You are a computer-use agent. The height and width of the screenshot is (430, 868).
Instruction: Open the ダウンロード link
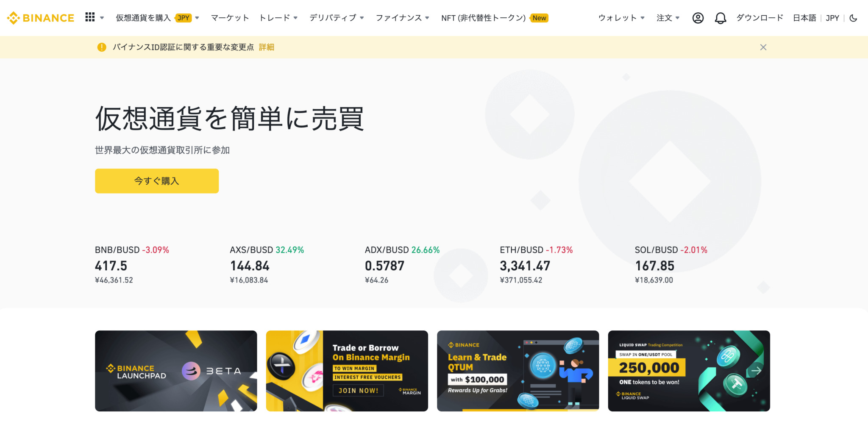pyautogui.click(x=759, y=18)
